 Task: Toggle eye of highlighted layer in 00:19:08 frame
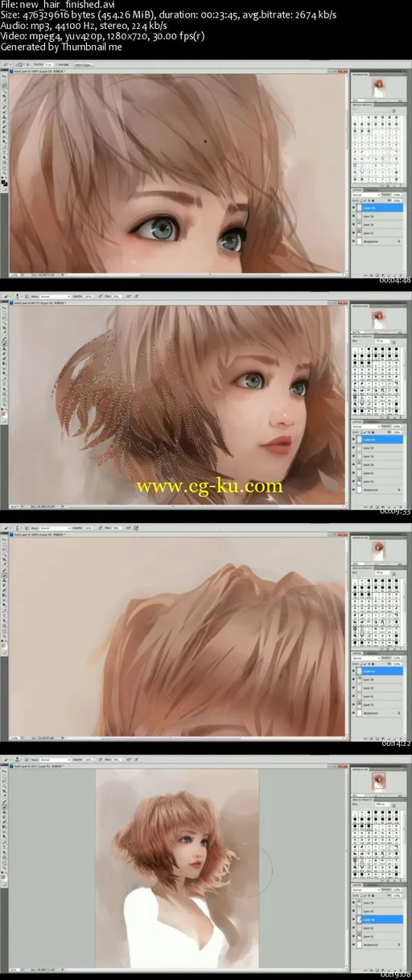click(353, 920)
